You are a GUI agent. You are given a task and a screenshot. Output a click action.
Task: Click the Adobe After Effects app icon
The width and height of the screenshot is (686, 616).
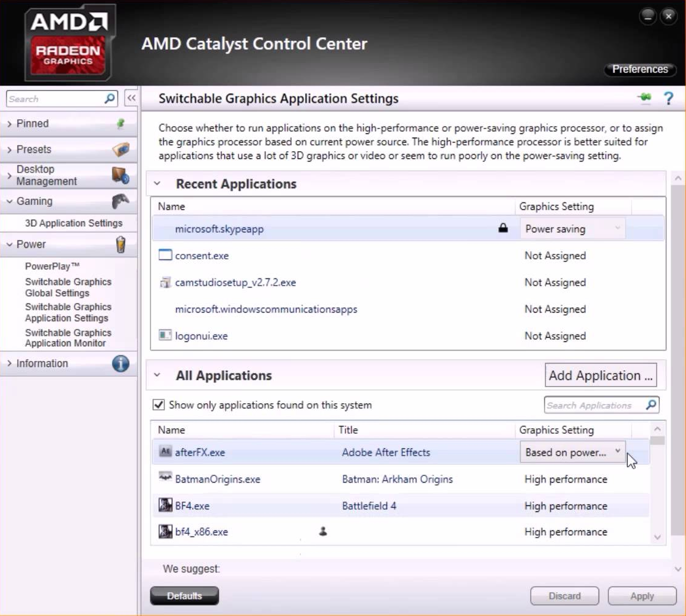[x=165, y=452]
